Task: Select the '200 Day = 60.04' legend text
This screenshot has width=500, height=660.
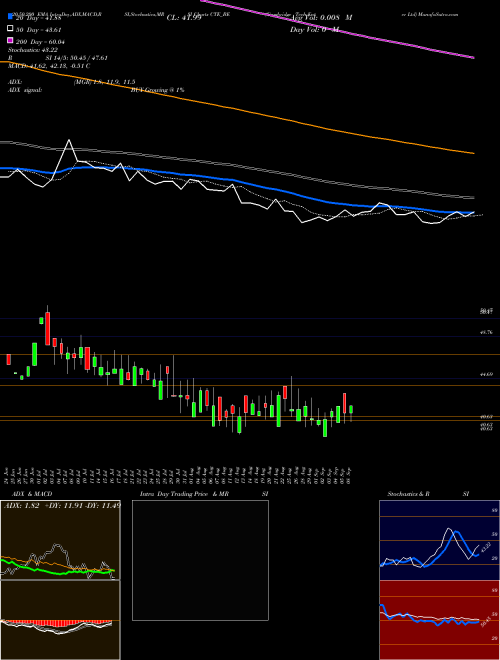Action: tap(41, 42)
